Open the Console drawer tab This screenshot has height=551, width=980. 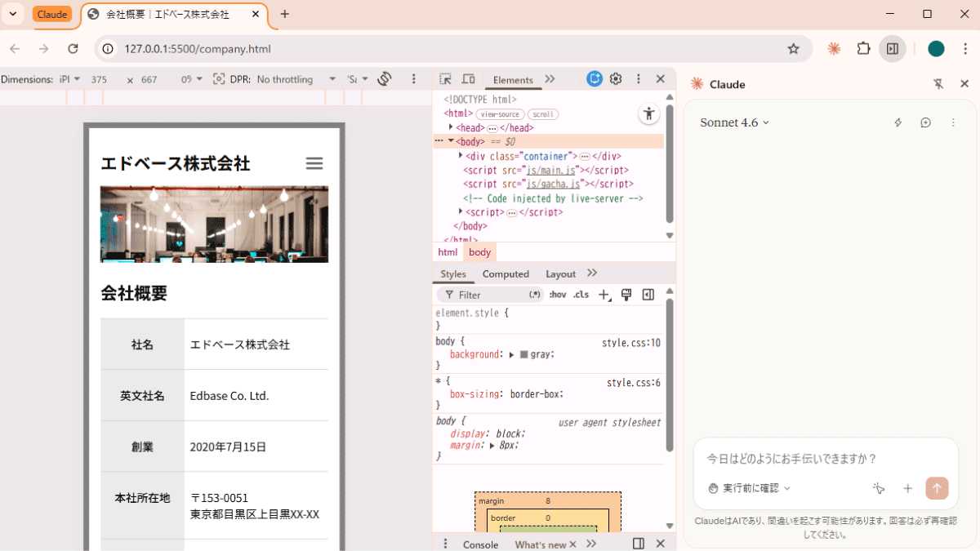(x=480, y=544)
